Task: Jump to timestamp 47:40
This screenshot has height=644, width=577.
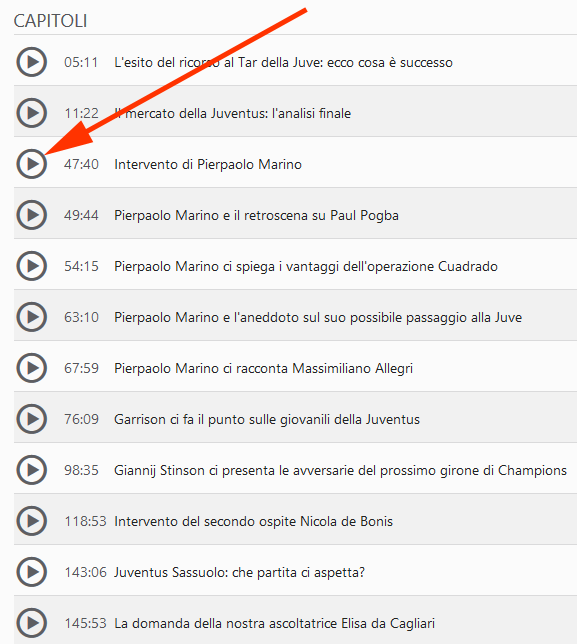Action: pos(81,164)
